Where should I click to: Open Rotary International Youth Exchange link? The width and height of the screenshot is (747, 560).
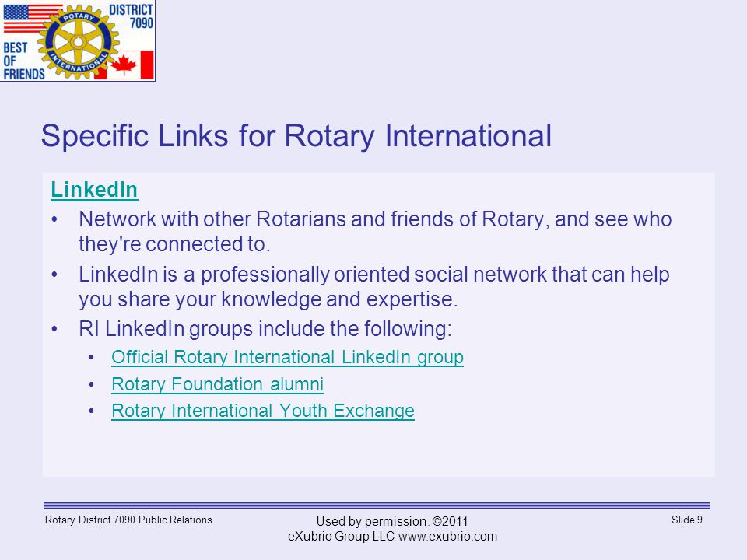click(x=263, y=411)
